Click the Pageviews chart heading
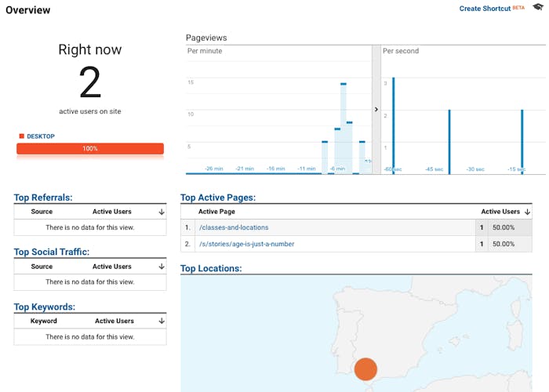 (x=206, y=38)
